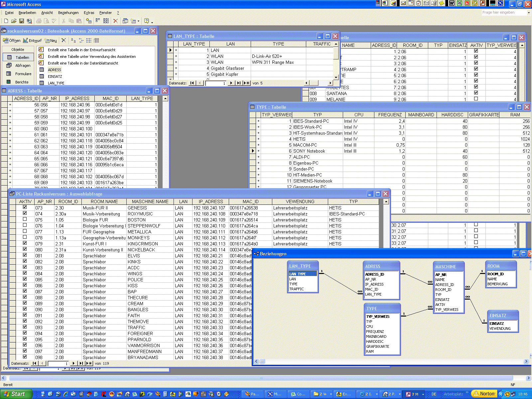Select LAN_TYPE field in Beziehungen LAN_TYPE box

(303, 274)
